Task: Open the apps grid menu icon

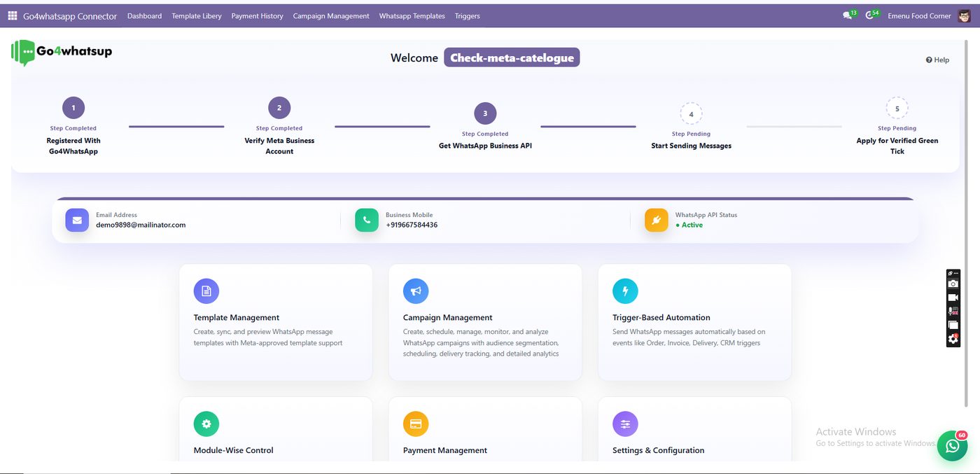Action: pos(13,15)
